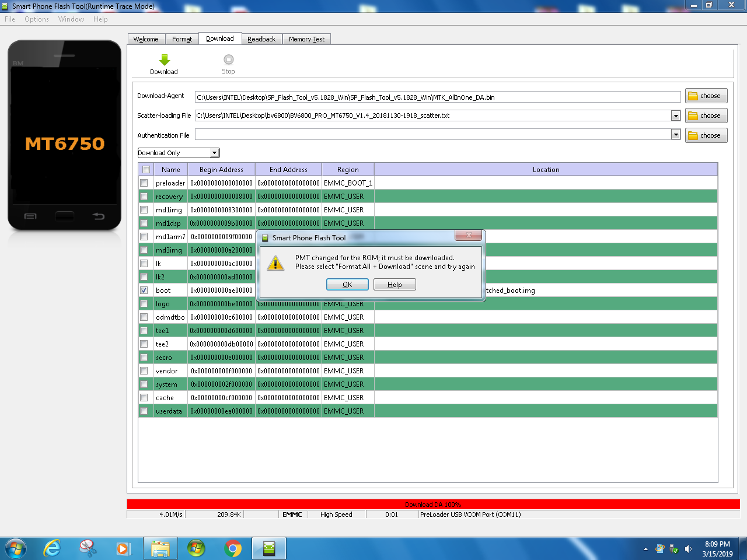Click the Region column header
747x560 pixels.
coord(348,170)
